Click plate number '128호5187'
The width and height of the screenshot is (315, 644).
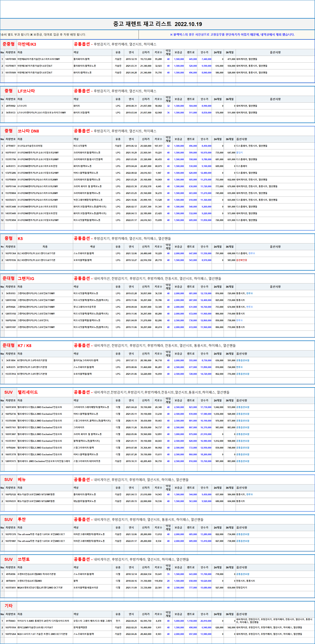point(10,327)
